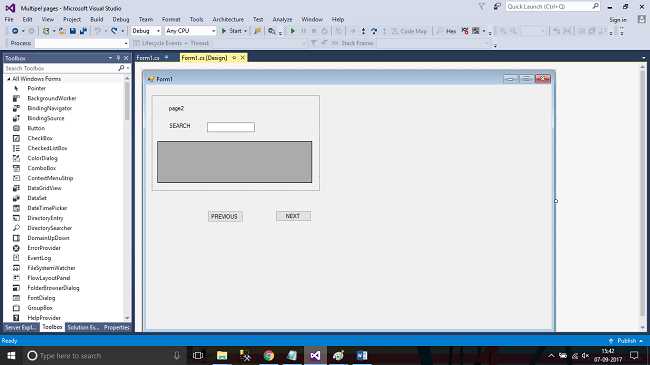The height and width of the screenshot is (365, 650).
Task: Click the notifications flag icon in the title bar
Action: 482,7
